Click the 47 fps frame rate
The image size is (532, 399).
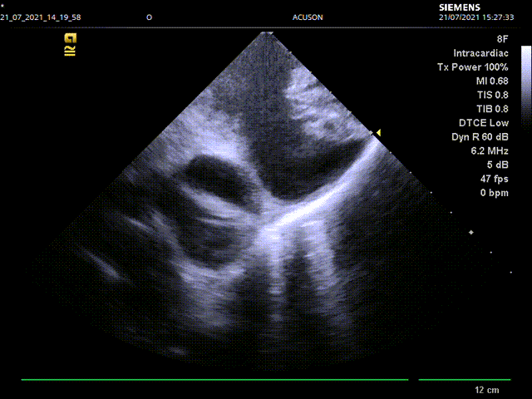[494, 179]
